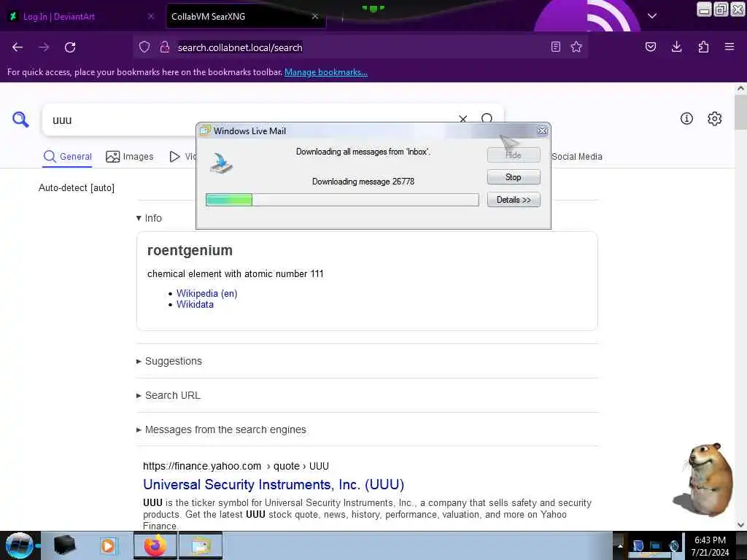747x560 pixels.
Task: Expand Messages from the search engines
Action: click(x=222, y=429)
